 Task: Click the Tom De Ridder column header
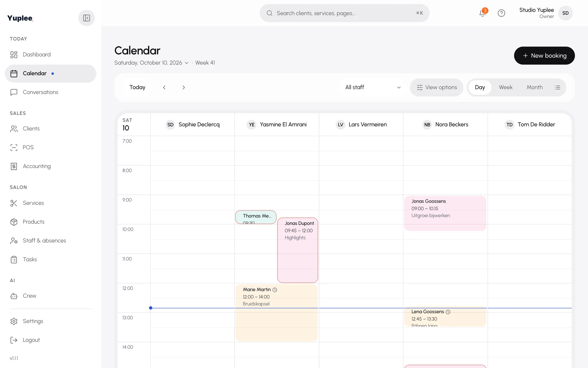tap(530, 125)
